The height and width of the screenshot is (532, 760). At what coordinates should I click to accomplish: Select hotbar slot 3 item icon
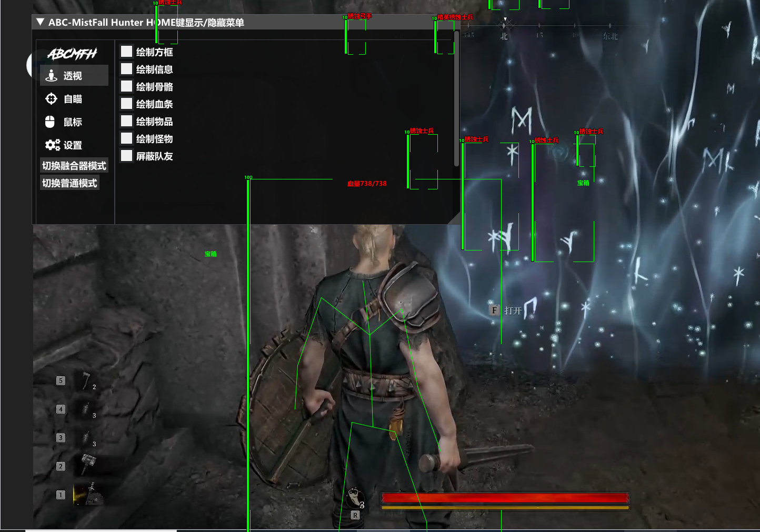pyautogui.click(x=86, y=437)
